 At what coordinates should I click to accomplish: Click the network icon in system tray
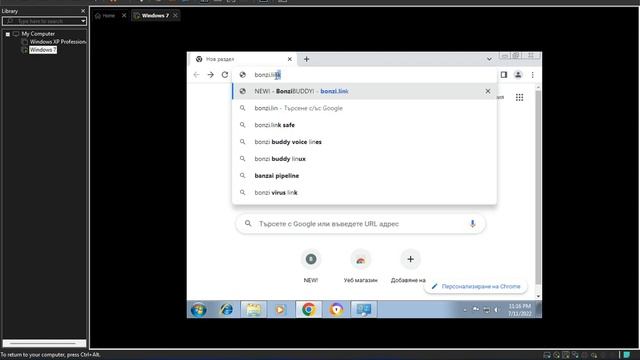click(486, 310)
